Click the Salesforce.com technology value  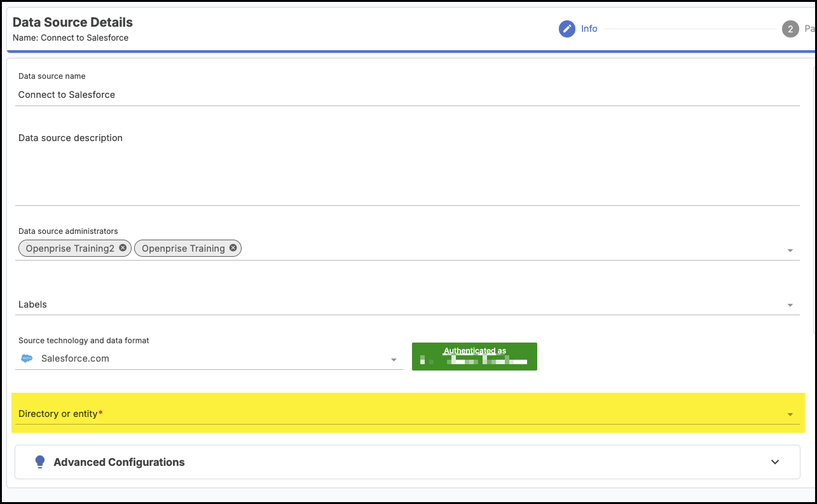[75, 358]
